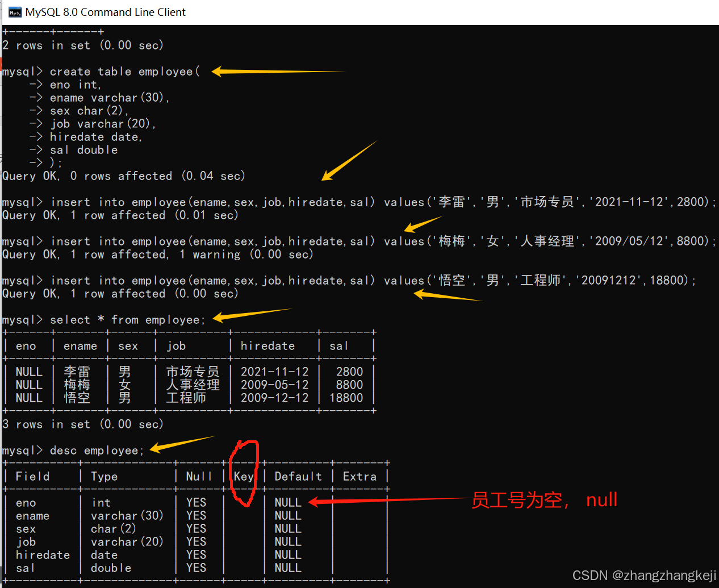Click the '人事经理' job cell

tap(193, 385)
